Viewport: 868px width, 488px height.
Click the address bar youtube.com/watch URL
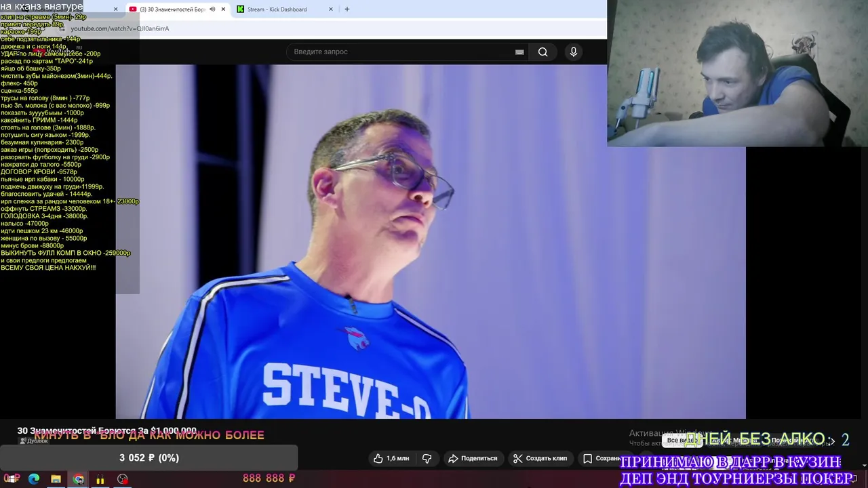(120, 28)
